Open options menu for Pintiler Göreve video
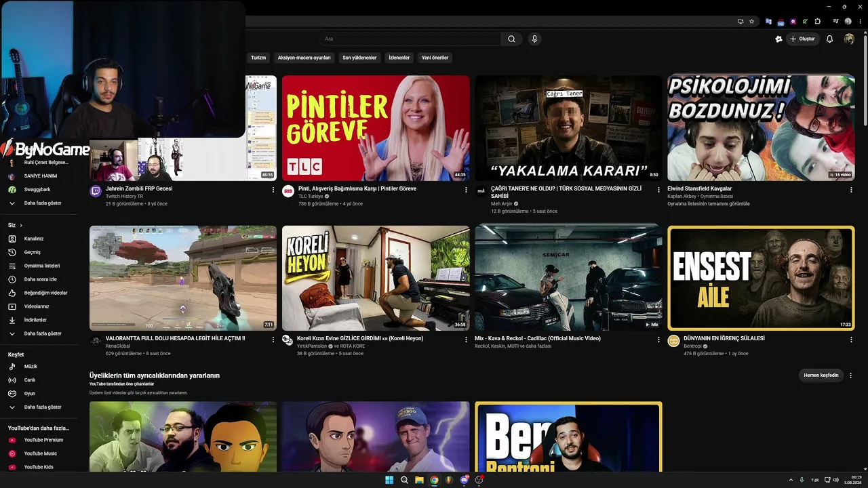 click(x=466, y=190)
